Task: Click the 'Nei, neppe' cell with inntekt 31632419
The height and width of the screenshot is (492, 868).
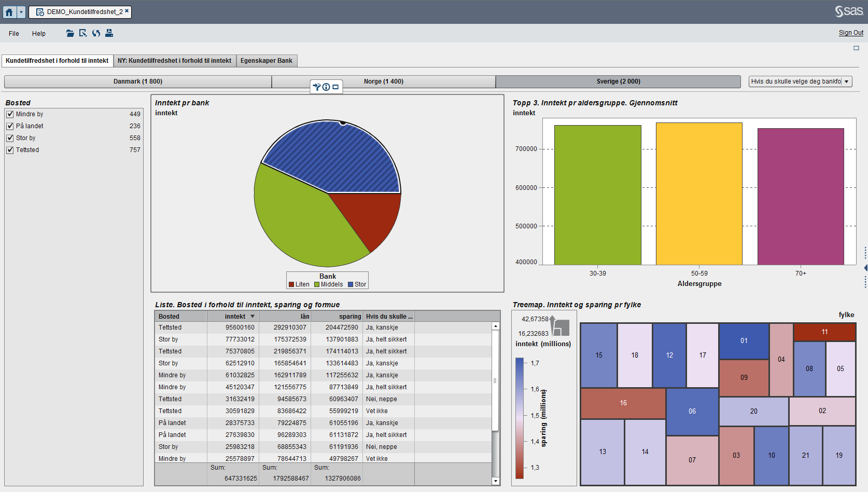Action: click(x=389, y=399)
